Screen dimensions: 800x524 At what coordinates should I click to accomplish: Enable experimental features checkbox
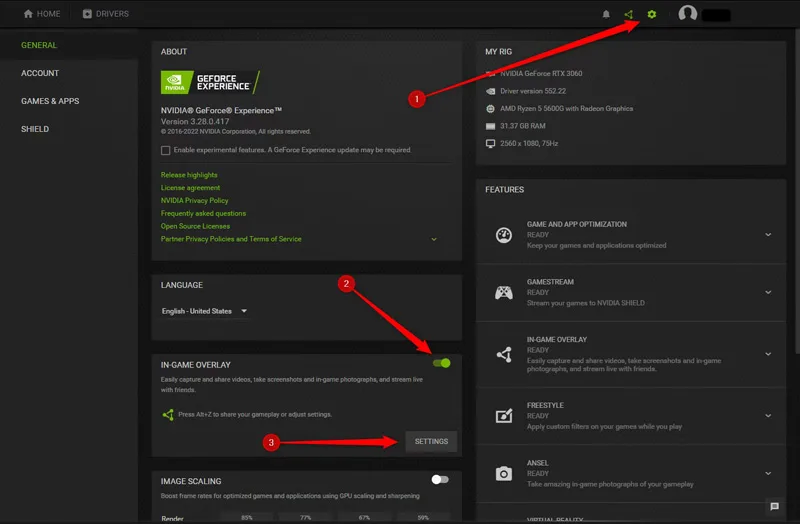coord(165,151)
